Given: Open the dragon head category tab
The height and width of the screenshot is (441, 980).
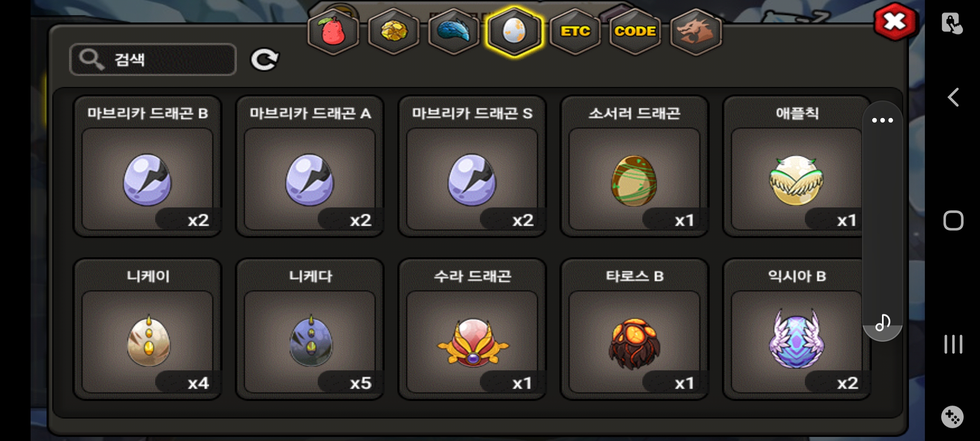Looking at the screenshot, I should [696, 32].
